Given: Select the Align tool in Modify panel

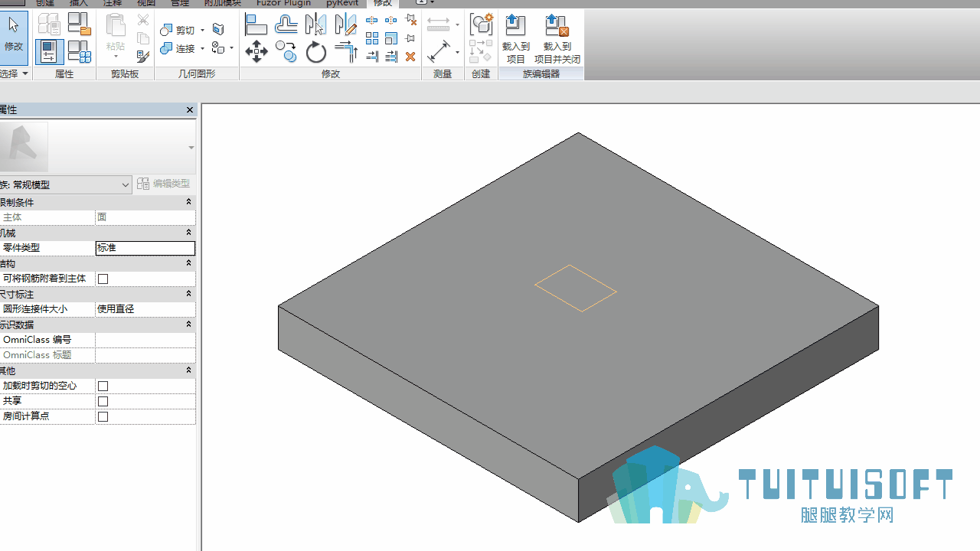Looking at the screenshot, I should point(256,25).
